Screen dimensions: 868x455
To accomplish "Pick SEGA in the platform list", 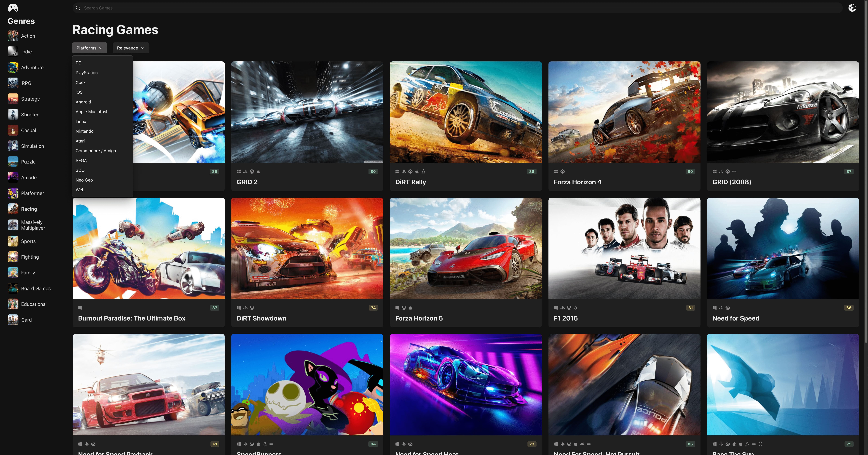I will tap(102, 161).
